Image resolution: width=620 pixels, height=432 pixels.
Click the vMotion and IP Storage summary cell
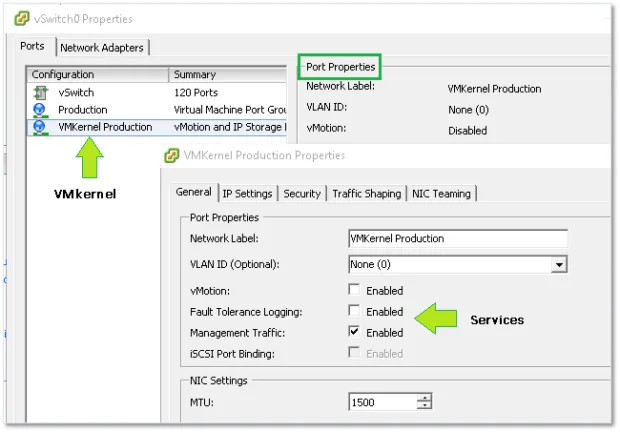point(230,127)
